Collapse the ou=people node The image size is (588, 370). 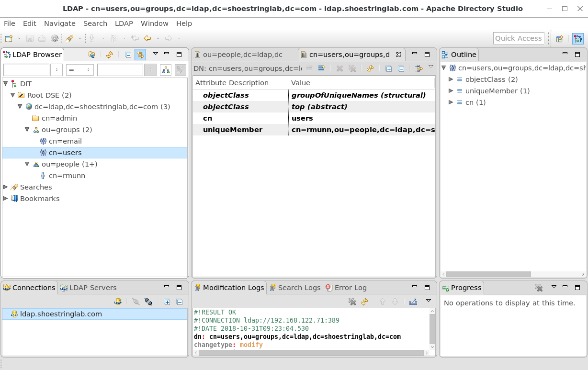[x=27, y=164]
